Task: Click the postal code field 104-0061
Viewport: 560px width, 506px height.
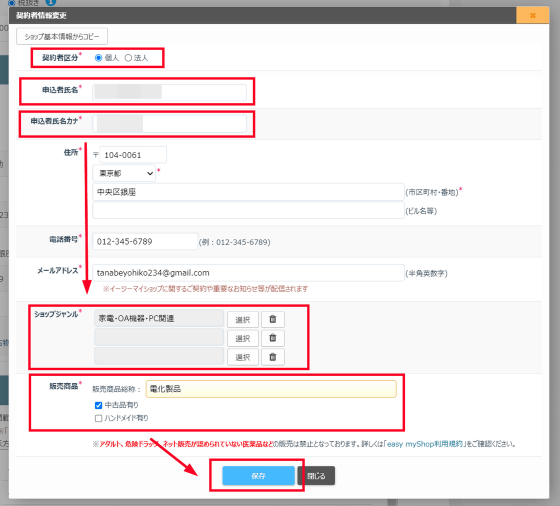Action: (x=133, y=155)
